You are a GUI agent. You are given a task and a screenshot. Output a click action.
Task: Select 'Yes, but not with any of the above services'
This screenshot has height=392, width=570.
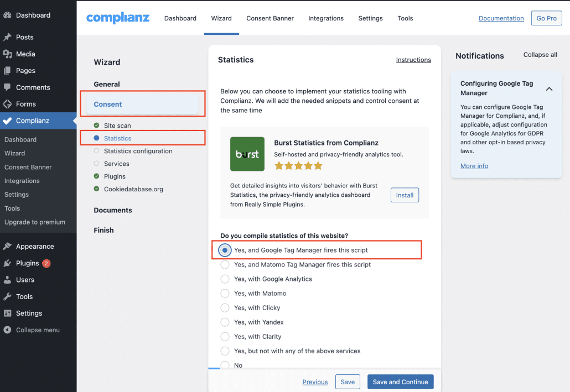[225, 351]
